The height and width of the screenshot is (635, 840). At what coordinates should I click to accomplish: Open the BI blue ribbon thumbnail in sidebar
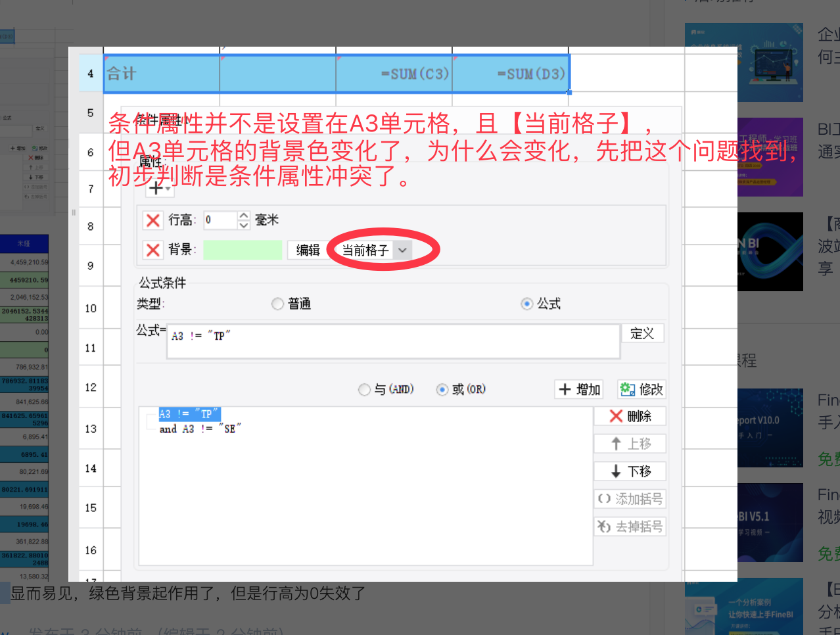tap(770, 252)
